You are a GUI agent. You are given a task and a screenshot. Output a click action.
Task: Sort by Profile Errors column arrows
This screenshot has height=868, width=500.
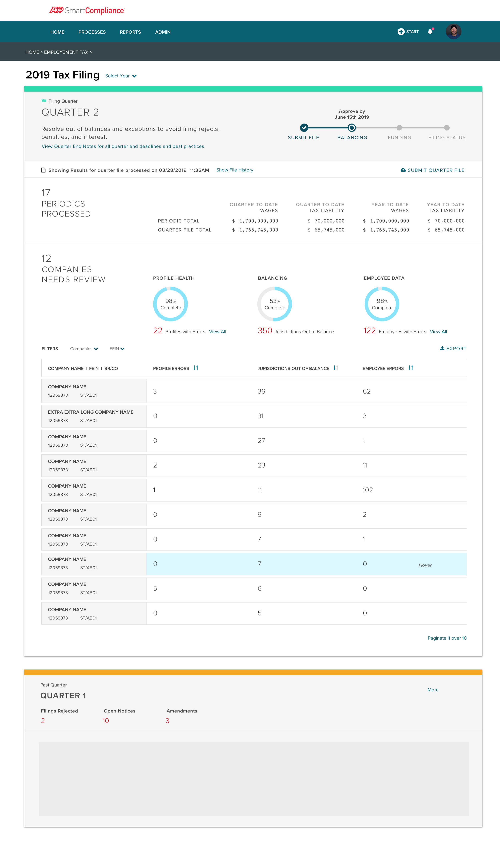pos(196,368)
